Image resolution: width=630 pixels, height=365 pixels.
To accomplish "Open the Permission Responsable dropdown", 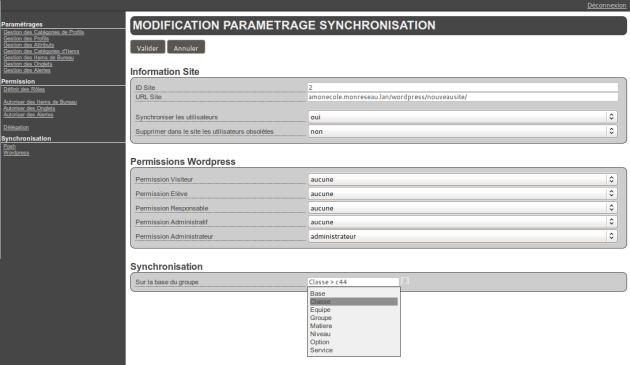I will [463, 208].
